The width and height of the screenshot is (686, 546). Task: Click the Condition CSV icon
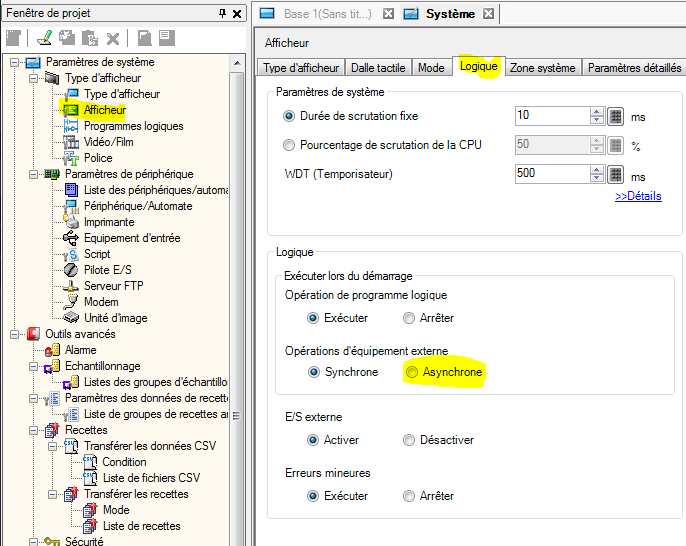[x=90, y=462]
